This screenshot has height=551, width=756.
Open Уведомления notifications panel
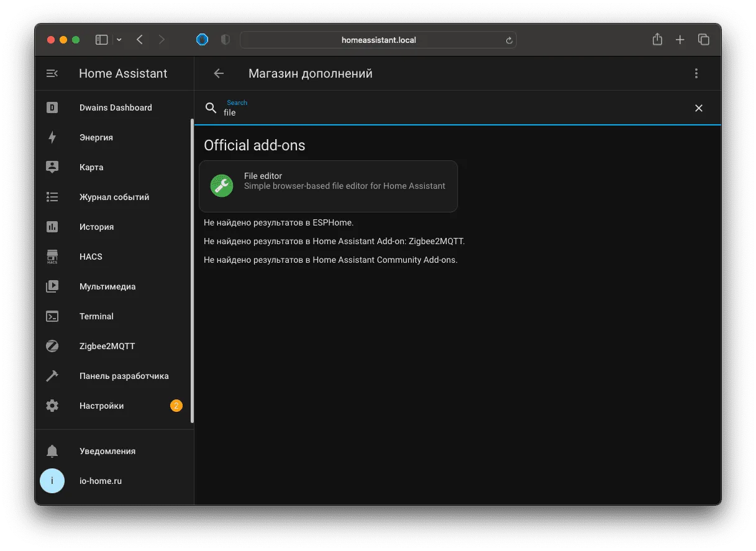point(114,451)
